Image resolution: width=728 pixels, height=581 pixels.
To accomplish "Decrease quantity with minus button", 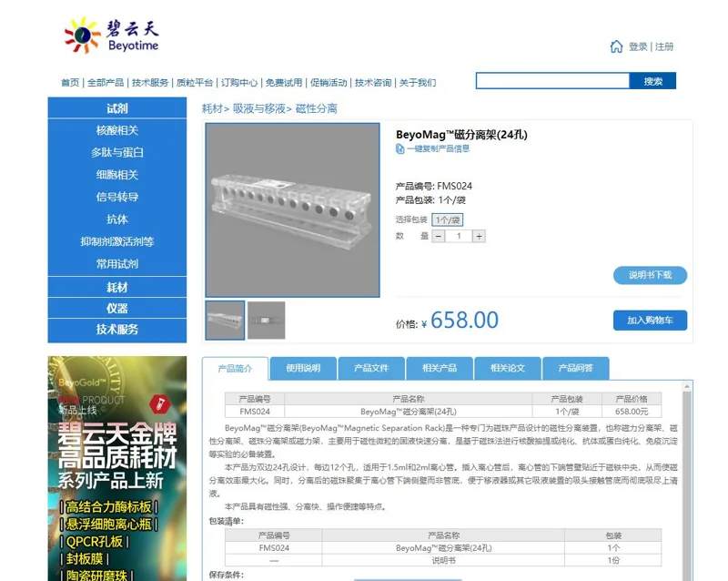I will point(439,236).
